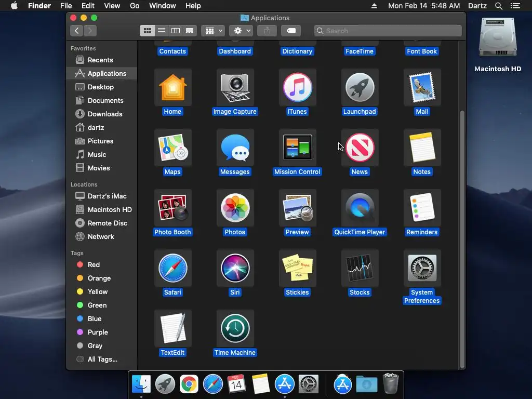
Task: Open Notification Center in menu bar
Action: (x=515, y=6)
